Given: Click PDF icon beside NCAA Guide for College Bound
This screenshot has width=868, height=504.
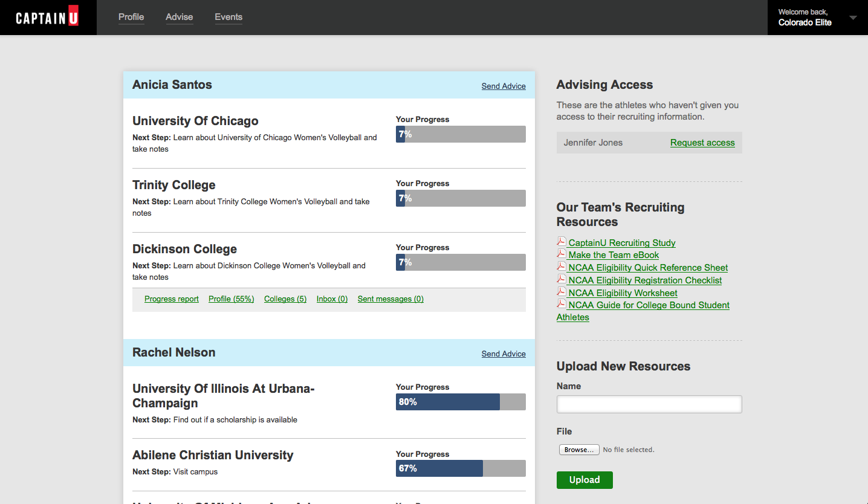Looking at the screenshot, I should coord(562,304).
